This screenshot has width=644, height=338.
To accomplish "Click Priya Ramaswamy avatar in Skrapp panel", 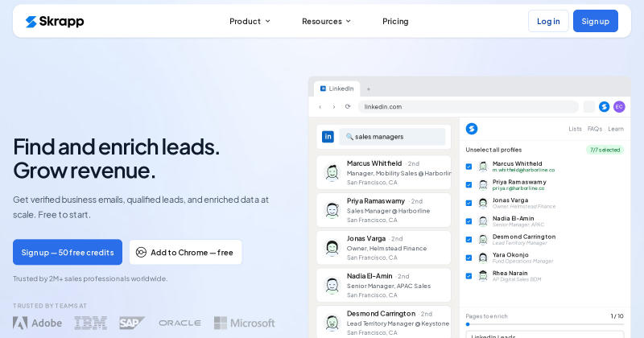I will pyautogui.click(x=483, y=185).
